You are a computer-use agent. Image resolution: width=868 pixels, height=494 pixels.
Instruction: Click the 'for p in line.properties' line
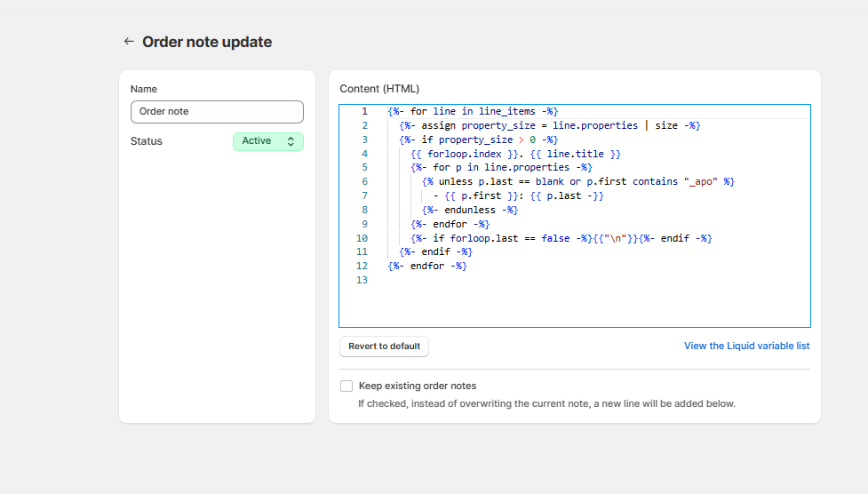coord(501,167)
